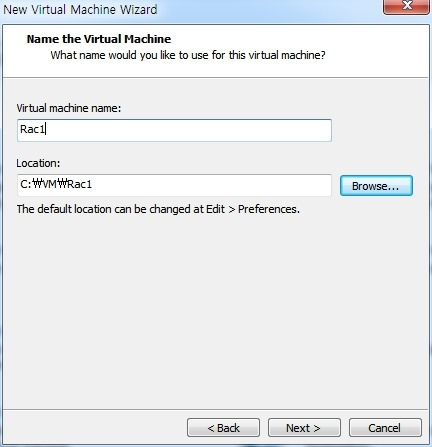Close the wizard window with X
This screenshot has width=432, height=447.
click(x=406, y=7)
